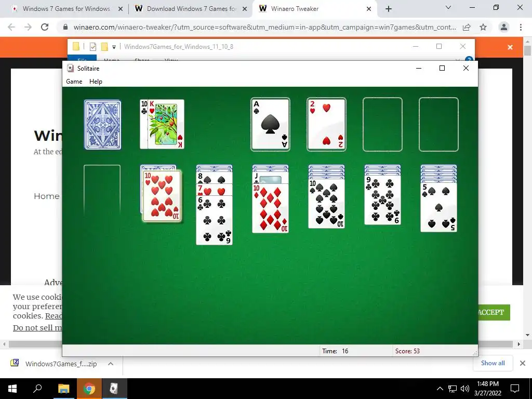
Task: Open the volume control in tray
Action: coord(465,389)
